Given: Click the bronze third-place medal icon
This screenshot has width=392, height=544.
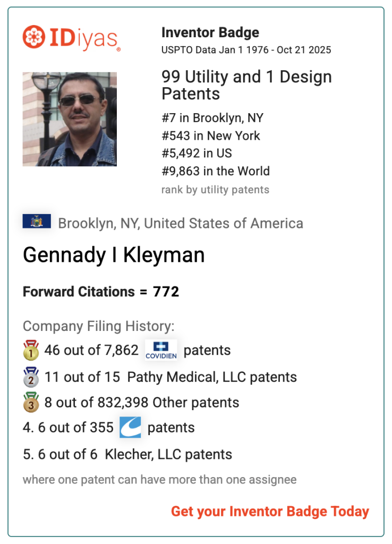Looking at the screenshot, I should [x=31, y=402].
